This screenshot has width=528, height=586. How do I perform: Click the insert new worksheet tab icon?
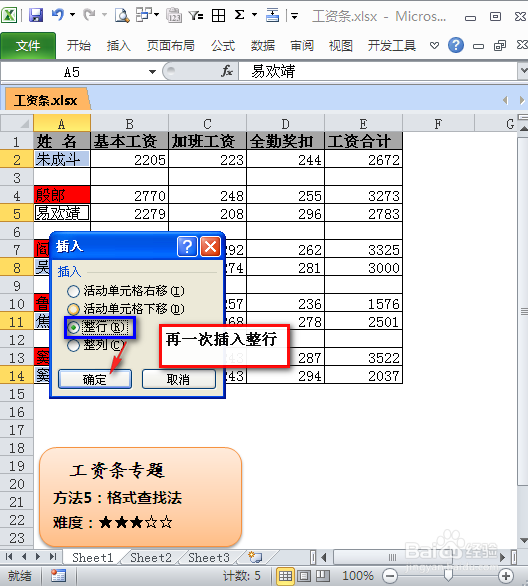pyautogui.click(x=255, y=557)
